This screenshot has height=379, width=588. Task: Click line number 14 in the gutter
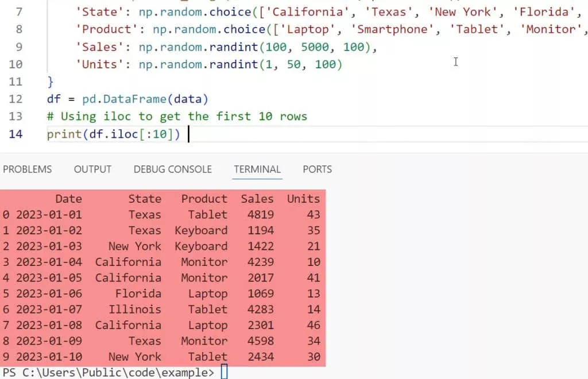point(16,134)
